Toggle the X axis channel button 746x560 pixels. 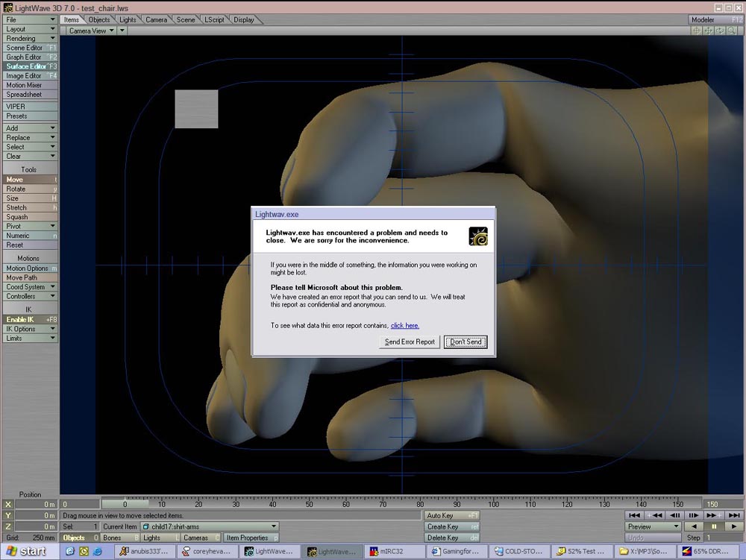(x=8, y=504)
